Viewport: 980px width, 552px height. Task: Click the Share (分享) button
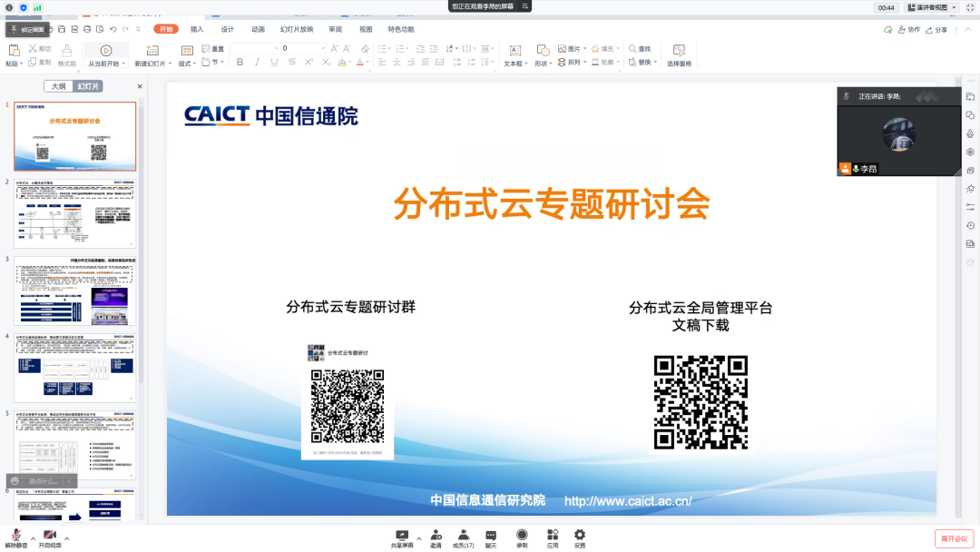tap(936, 29)
